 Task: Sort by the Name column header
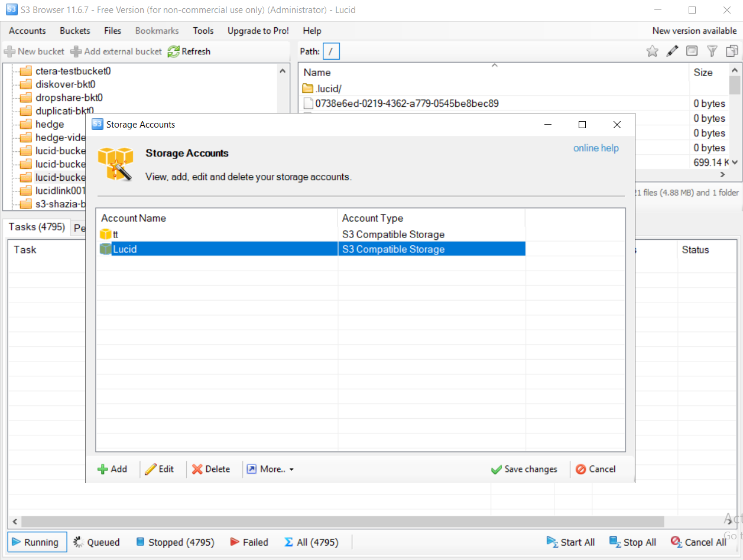[x=317, y=73]
